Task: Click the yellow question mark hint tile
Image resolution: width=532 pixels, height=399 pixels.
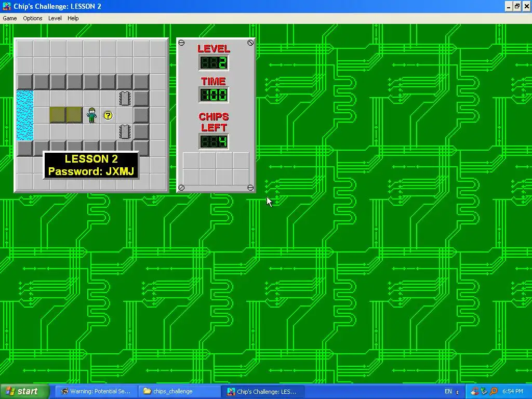Action: tap(108, 115)
